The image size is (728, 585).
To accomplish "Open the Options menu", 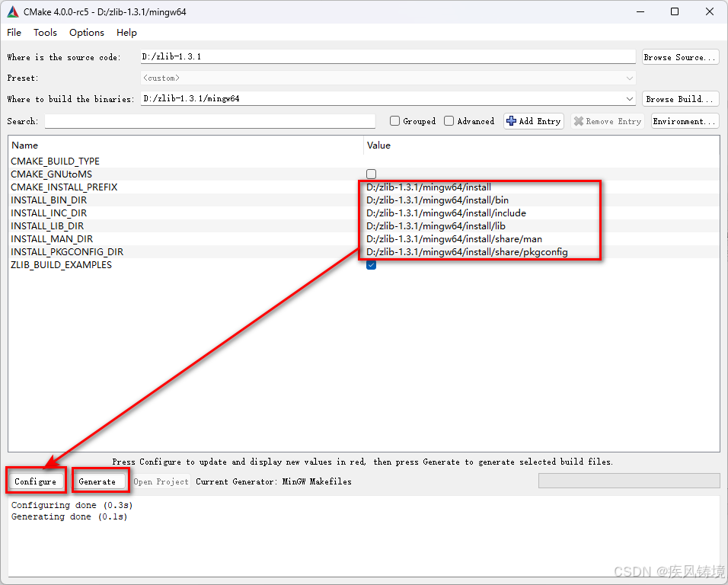I will [x=86, y=33].
